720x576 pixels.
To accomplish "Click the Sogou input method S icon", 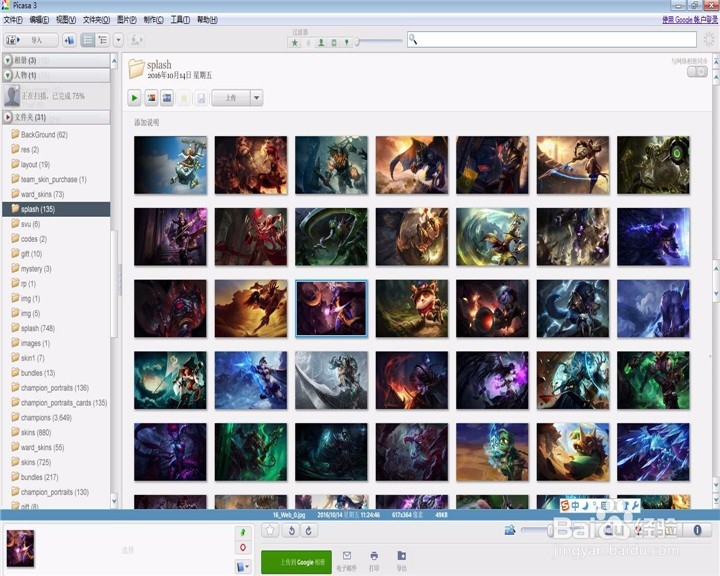I will tap(565, 506).
